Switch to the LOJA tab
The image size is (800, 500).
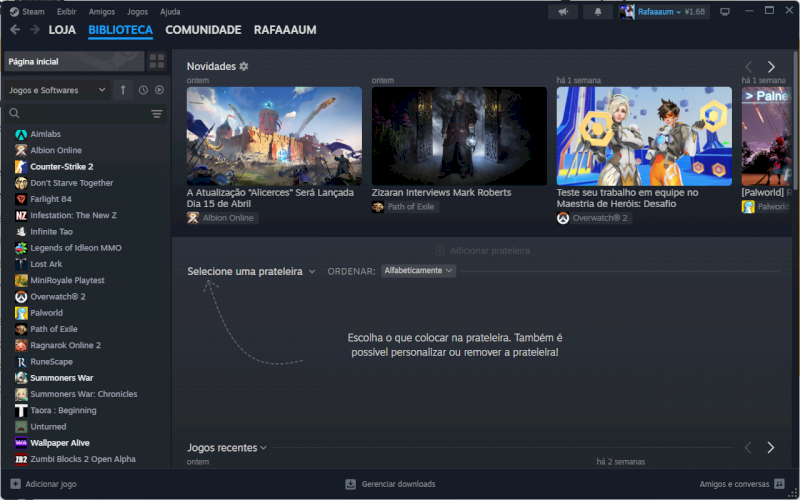coord(62,30)
